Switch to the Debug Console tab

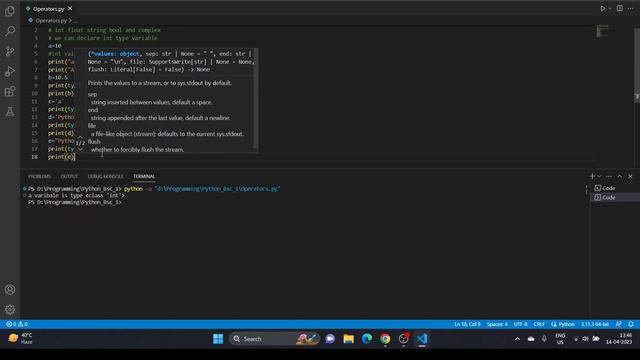click(105, 176)
